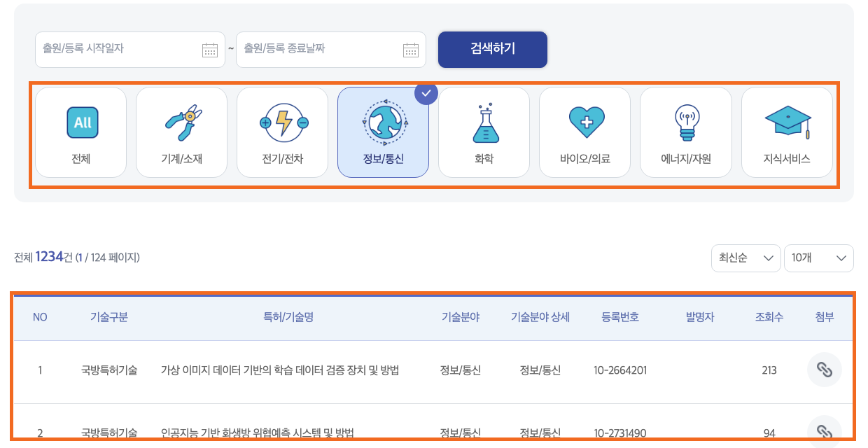Focus the 출원/등록 종료날짜 input field

(x=331, y=50)
